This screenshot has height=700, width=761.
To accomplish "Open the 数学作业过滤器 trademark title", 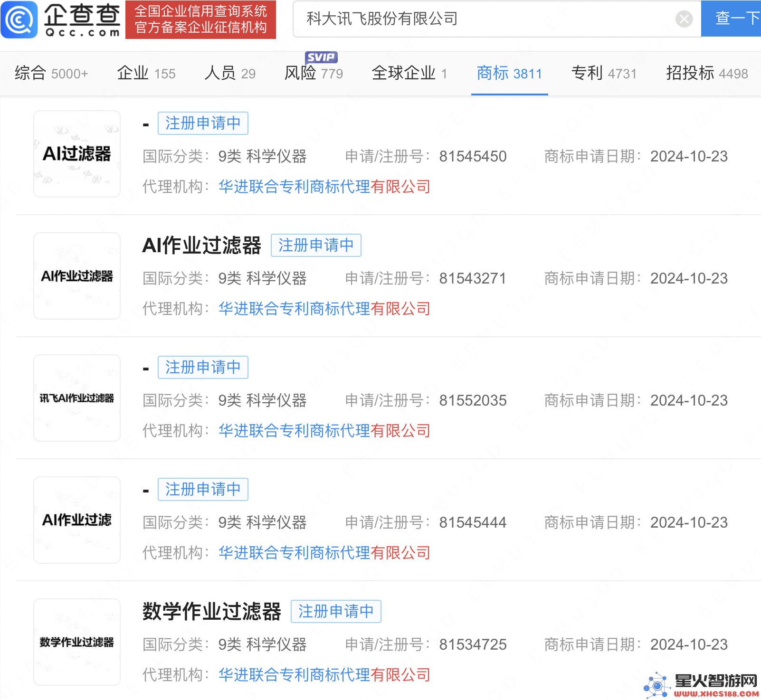I will (x=212, y=612).
